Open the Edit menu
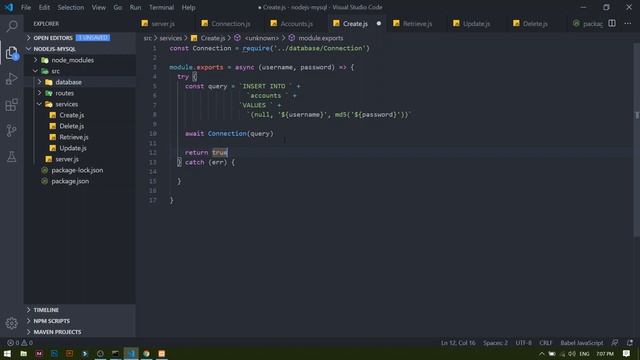The height and width of the screenshot is (360, 640). [x=44, y=7]
